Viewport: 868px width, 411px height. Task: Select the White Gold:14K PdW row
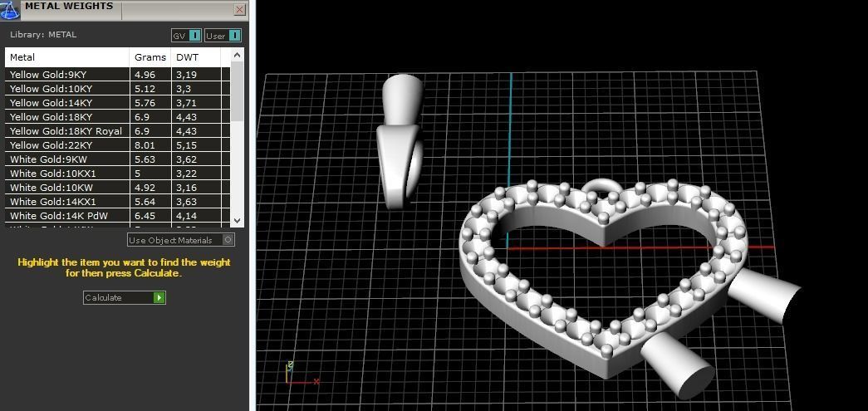[x=118, y=216]
